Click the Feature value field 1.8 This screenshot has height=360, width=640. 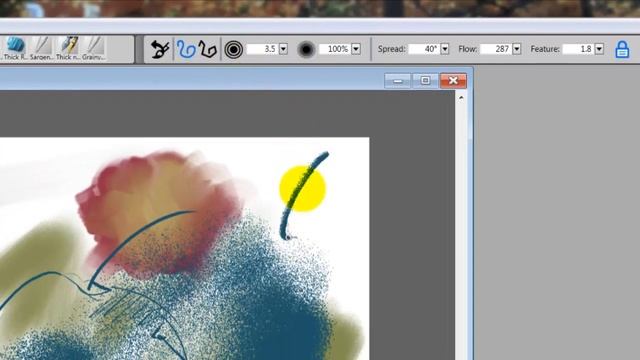pyautogui.click(x=578, y=49)
